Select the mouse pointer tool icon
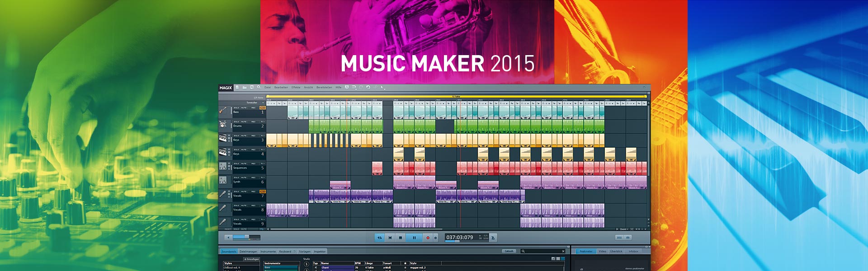The height and width of the screenshot is (271, 868). pyautogui.click(x=382, y=87)
